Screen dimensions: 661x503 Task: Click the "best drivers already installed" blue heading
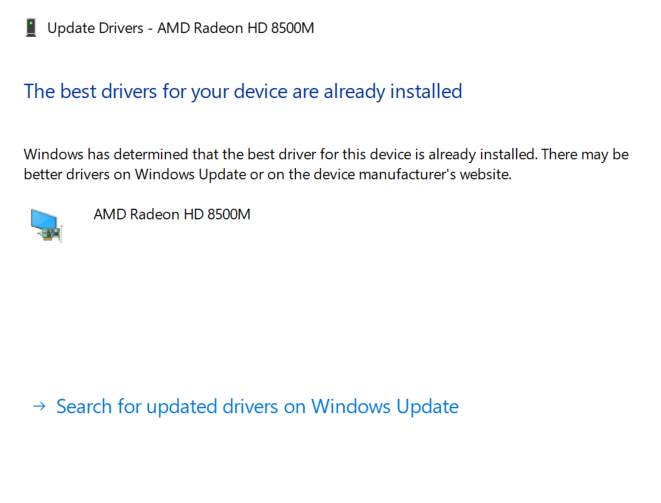pyautogui.click(x=242, y=91)
